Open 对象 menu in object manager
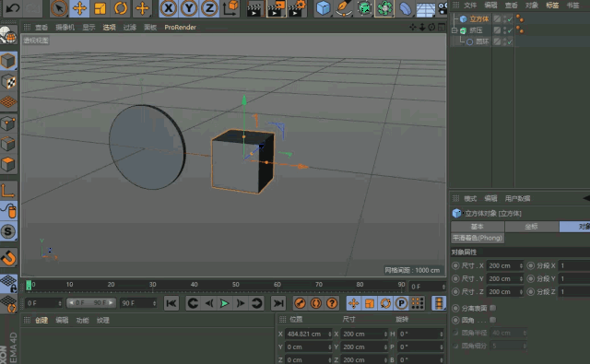 [532, 6]
